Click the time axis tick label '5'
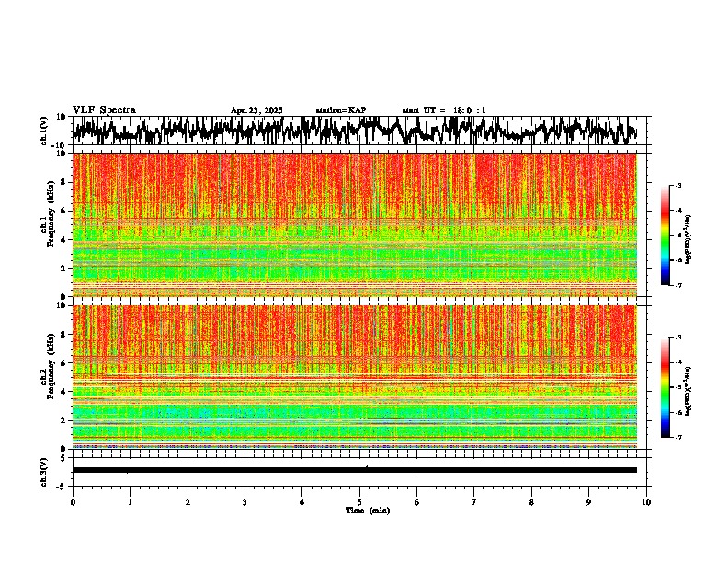This screenshot has height=563, width=728. 359,502
